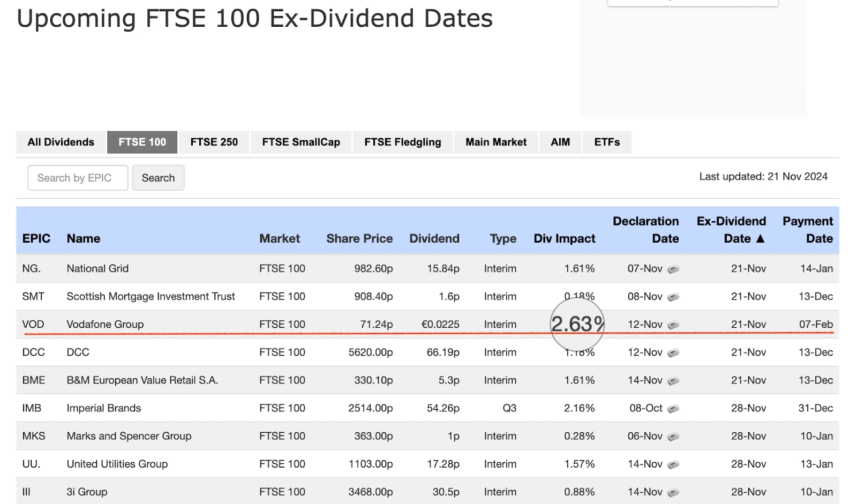Open Marks and Spencer Group link
The width and height of the screenshot is (857, 504).
[x=129, y=436]
